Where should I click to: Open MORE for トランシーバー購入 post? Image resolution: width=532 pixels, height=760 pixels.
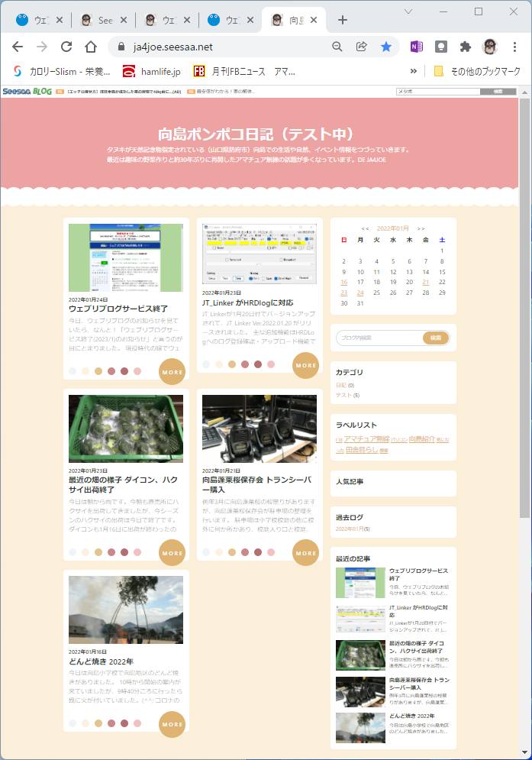(x=306, y=552)
